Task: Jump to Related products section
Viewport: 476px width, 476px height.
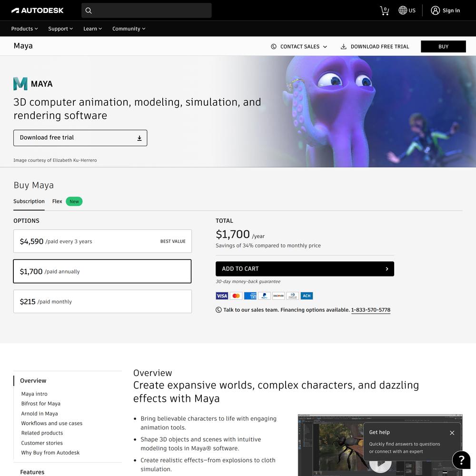Action: (x=42, y=433)
